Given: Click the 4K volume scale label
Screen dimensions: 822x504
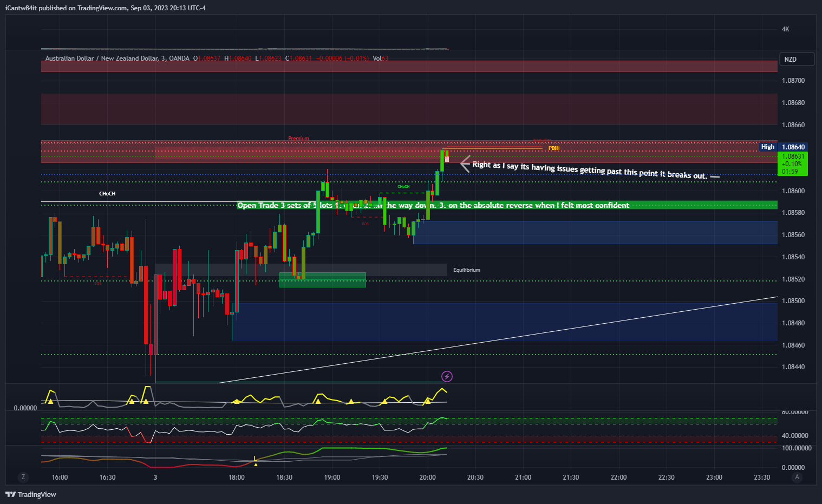Looking at the screenshot, I should coord(786,29).
